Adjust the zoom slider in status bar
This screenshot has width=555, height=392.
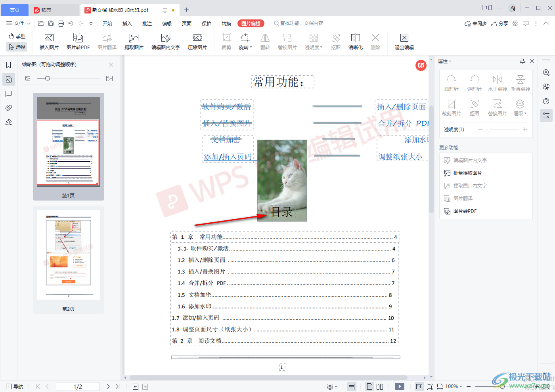click(502, 386)
